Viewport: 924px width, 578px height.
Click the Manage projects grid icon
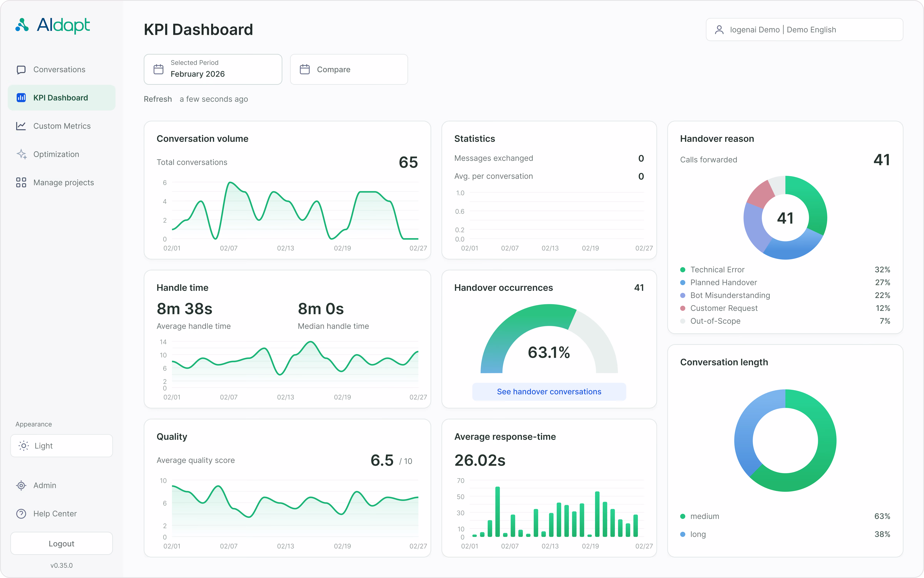(21, 182)
